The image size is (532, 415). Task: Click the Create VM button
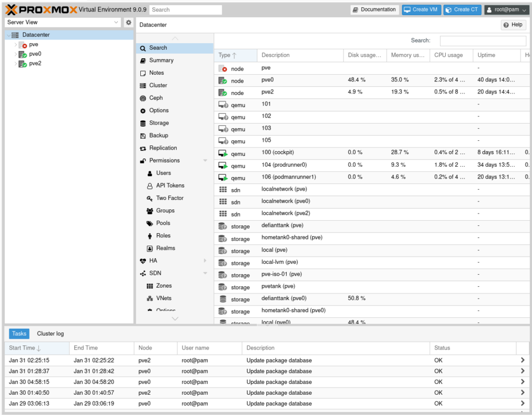tap(420, 9)
